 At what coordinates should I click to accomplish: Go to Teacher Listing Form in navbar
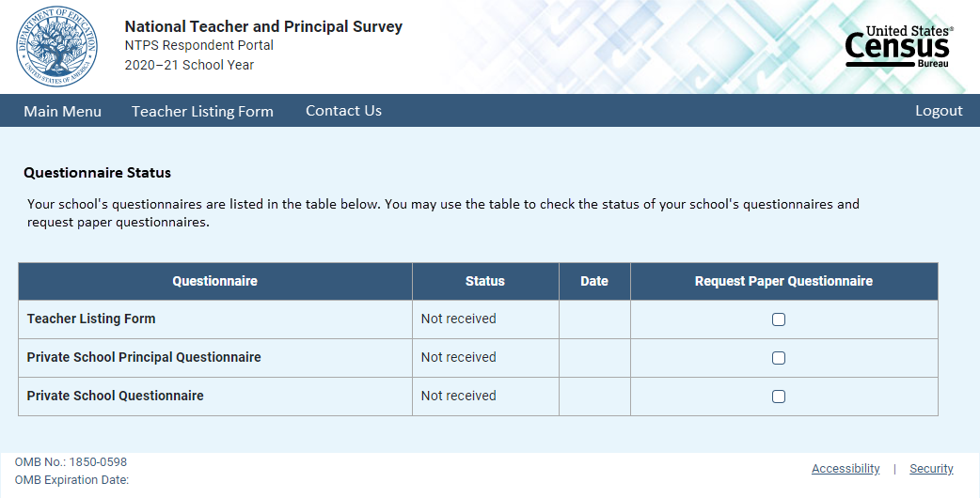pos(202,111)
